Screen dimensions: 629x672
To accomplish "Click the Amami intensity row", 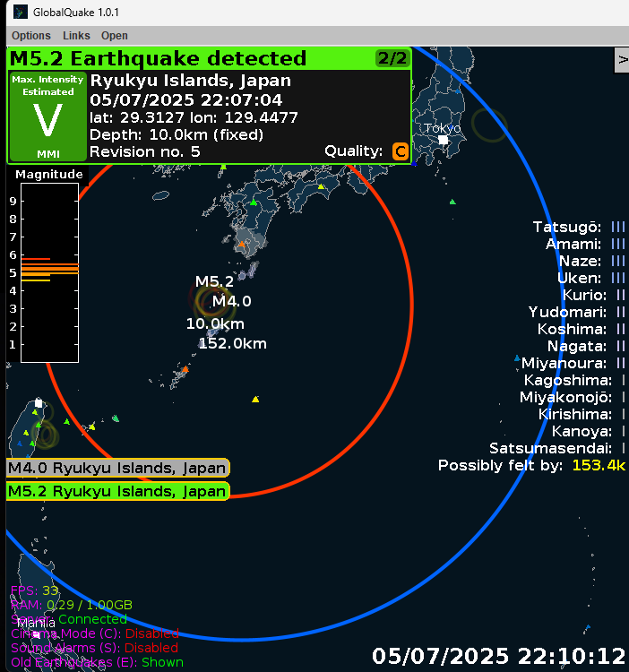I will click(585, 244).
